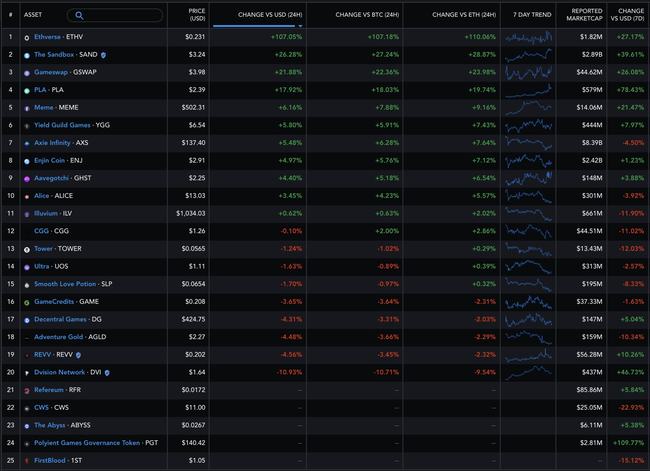Click the Illuvium coin icon

click(x=27, y=214)
